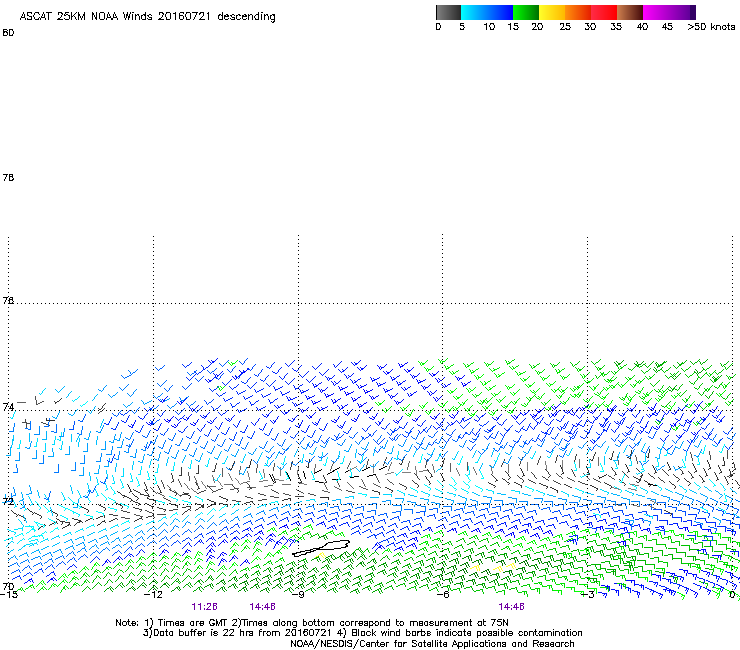Click the legend label 10

pyautogui.click(x=489, y=27)
